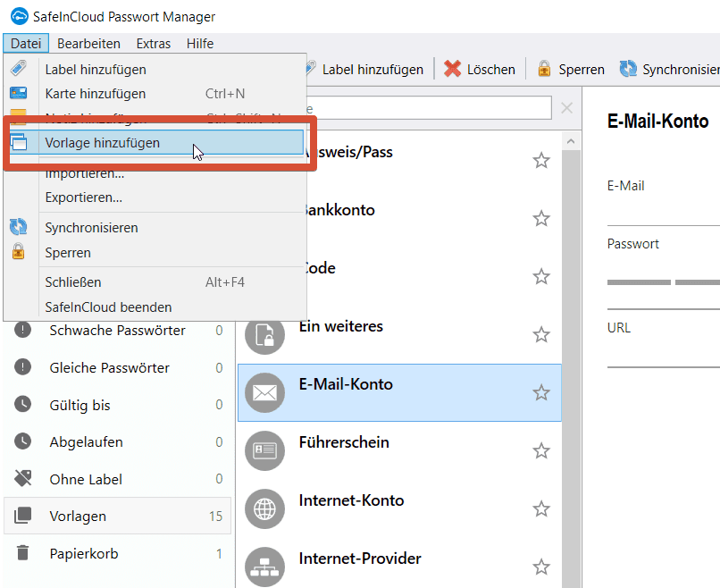
Task: Toggle favorite star for Code
Action: [x=541, y=276]
